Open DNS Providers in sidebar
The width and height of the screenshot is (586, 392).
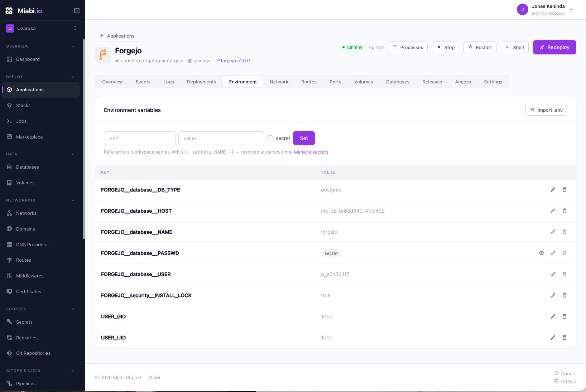[x=41, y=245]
